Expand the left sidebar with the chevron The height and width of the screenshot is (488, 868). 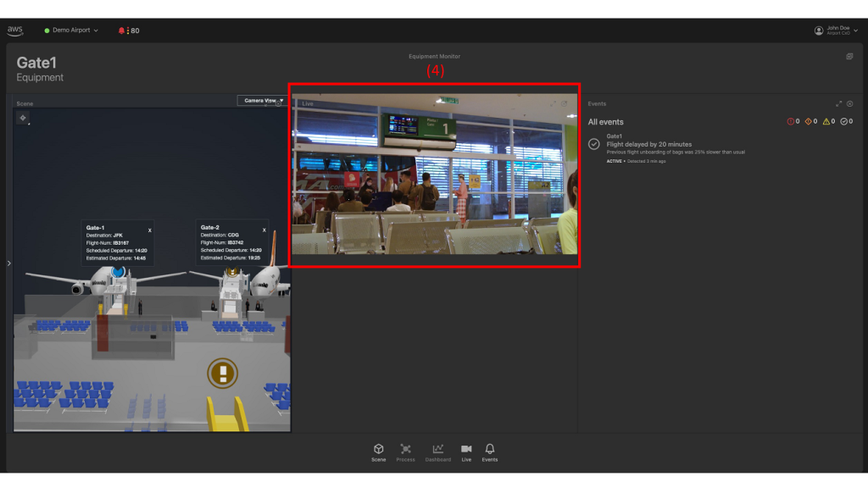pyautogui.click(x=8, y=263)
